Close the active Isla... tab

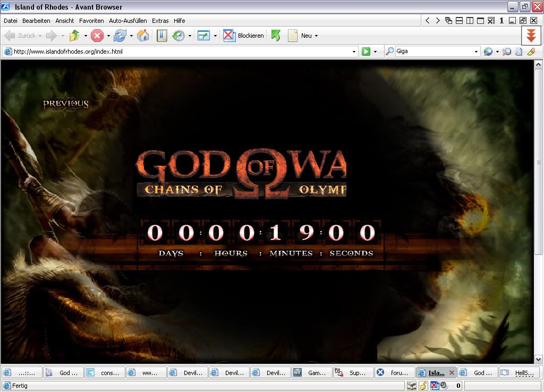click(452, 373)
